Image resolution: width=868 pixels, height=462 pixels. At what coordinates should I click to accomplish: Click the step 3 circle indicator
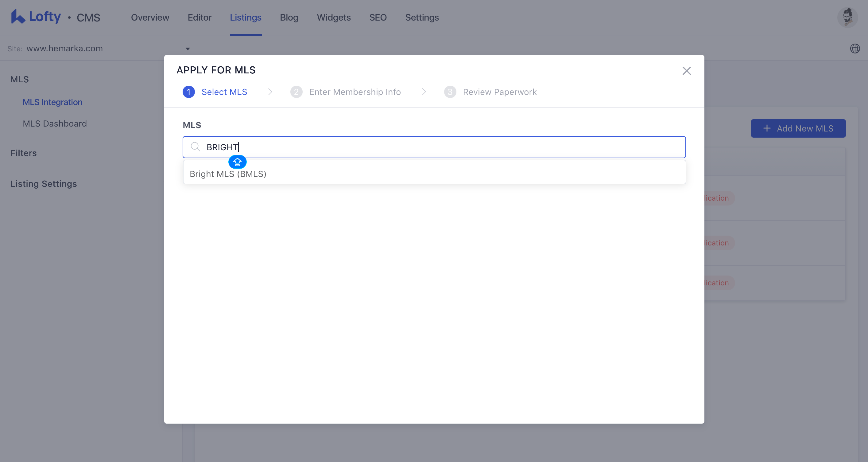point(450,92)
